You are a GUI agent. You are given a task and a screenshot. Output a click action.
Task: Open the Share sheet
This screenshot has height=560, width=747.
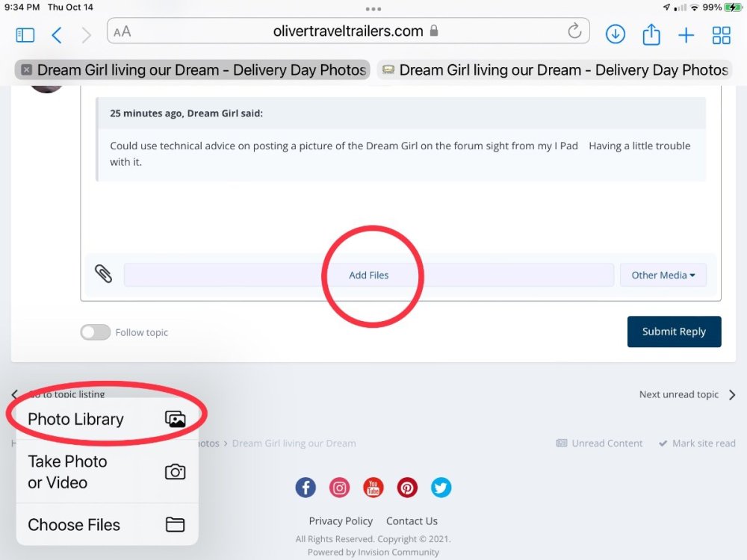coord(651,34)
